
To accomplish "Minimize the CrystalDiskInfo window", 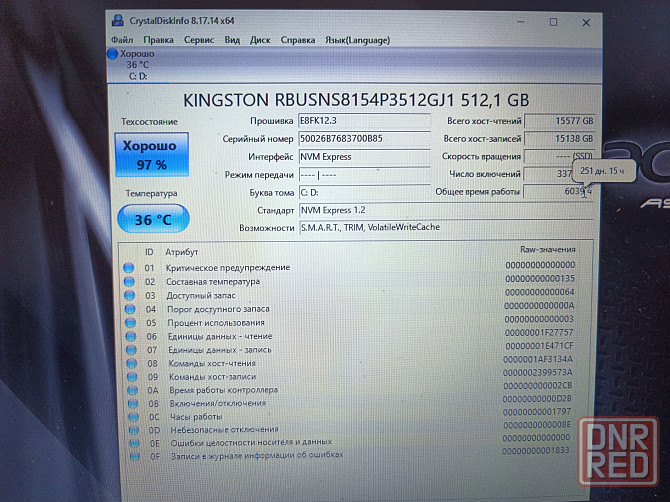I will 521,22.
